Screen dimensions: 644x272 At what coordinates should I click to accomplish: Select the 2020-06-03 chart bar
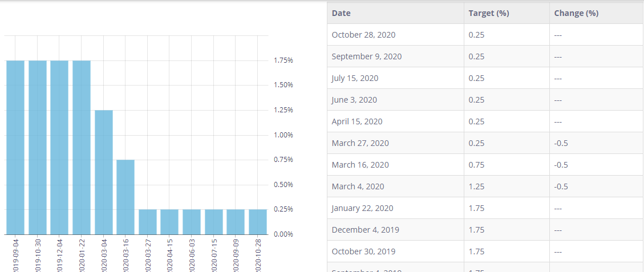click(192, 222)
